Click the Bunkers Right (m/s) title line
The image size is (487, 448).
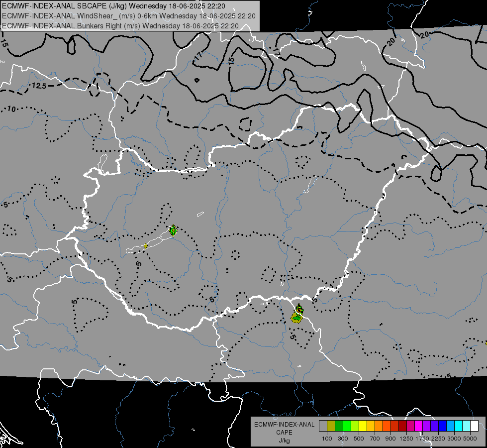pos(120,26)
